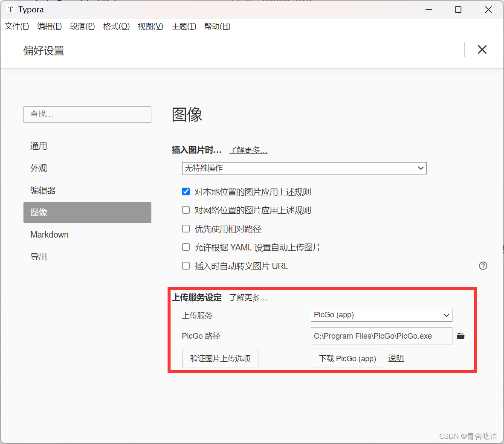Open the 视图(V) menu
This screenshot has height=444, width=504.
coord(151,26)
